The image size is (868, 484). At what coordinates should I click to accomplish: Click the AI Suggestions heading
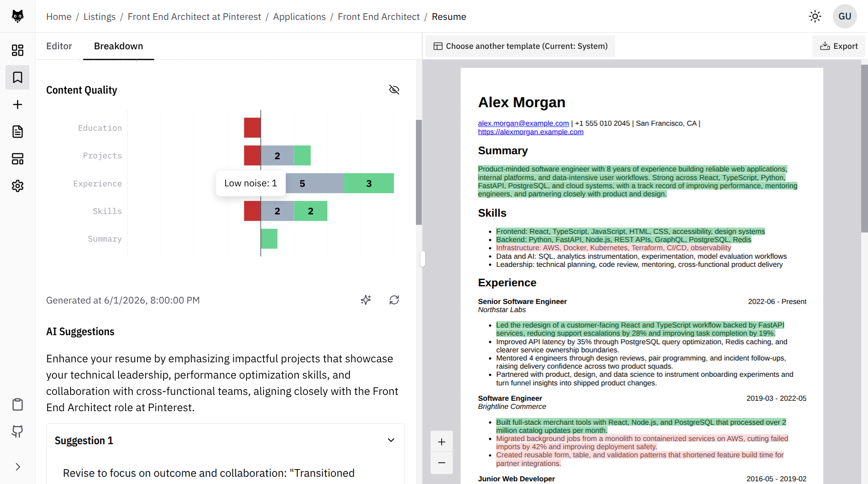click(x=80, y=332)
